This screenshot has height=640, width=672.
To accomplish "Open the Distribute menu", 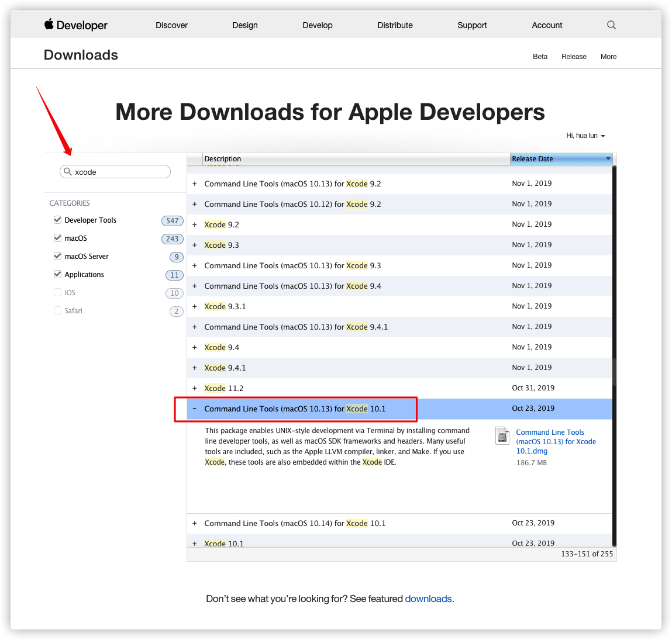I will coord(395,25).
